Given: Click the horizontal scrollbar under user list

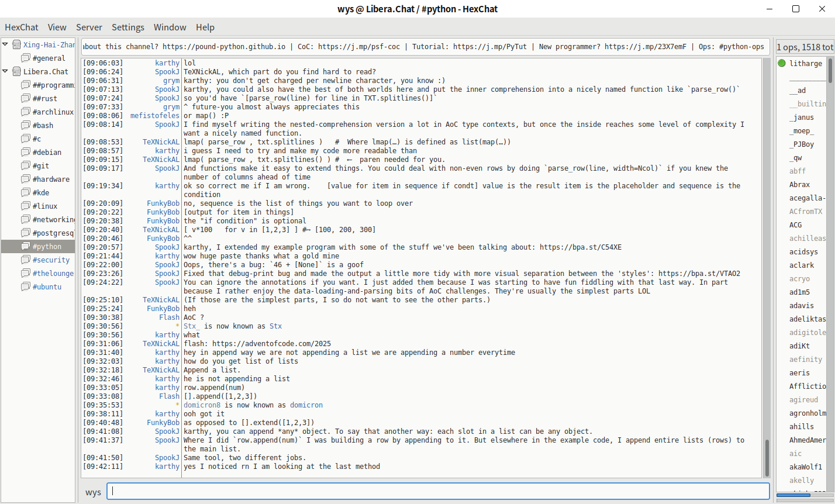Looking at the screenshot, I should 793,495.
